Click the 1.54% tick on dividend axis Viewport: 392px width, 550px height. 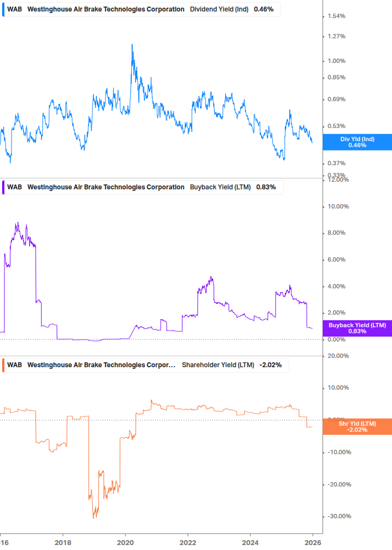click(x=336, y=16)
